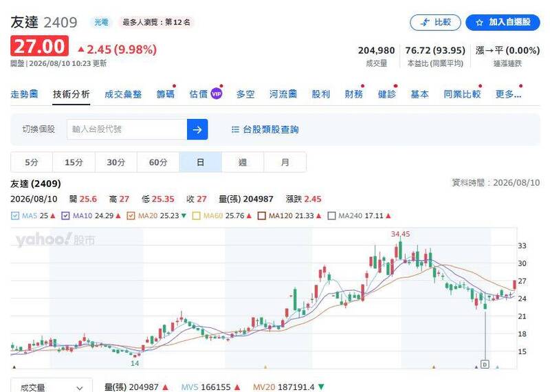Click 最多人瀏覽：第 12 名 badge
Image resolution: width=550 pixels, height=392 pixels.
coord(156,23)
